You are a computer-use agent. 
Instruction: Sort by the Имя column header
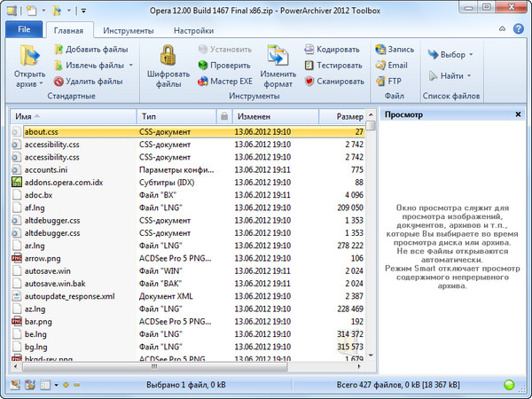pos(74,116)
